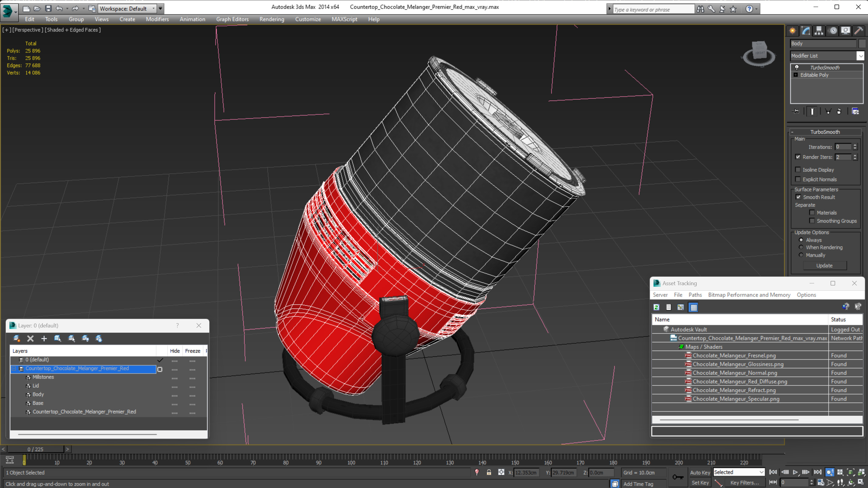Click the time slider showing 0 / 225

35,449
